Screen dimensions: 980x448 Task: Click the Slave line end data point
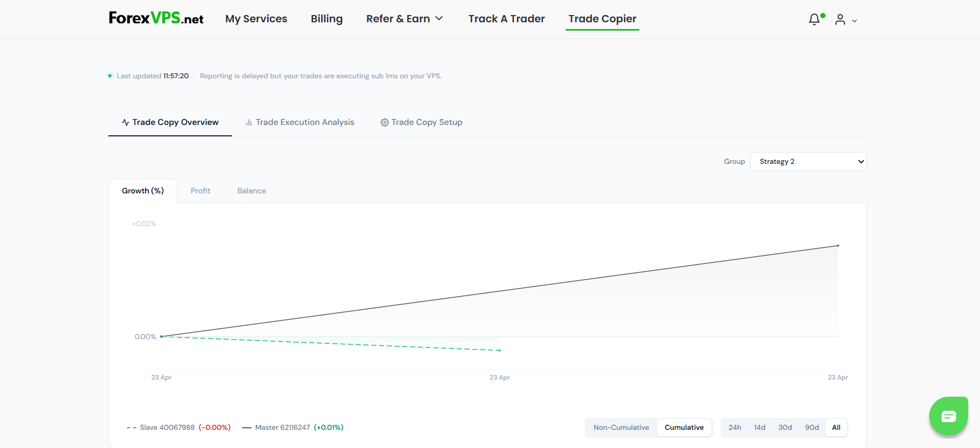[499, 351]
